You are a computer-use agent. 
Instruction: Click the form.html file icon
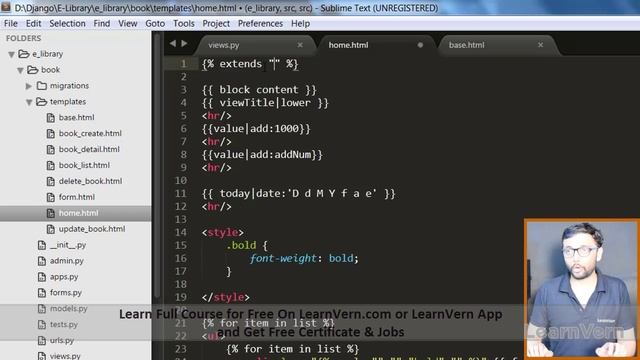(51, 198)
